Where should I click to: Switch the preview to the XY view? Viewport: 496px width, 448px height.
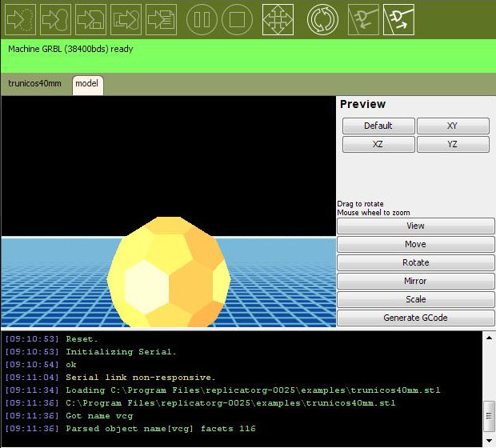click(452, 126)
